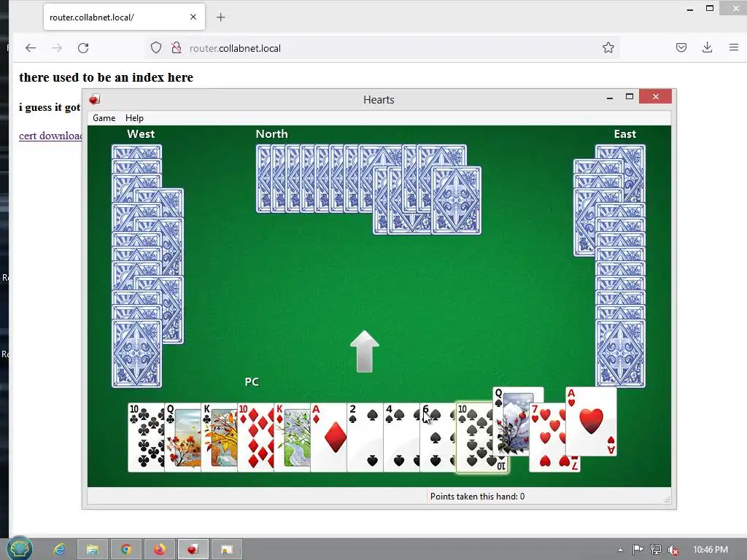Click the North player label
Viewport: 747px width, 560px height.
coord(271,134)
